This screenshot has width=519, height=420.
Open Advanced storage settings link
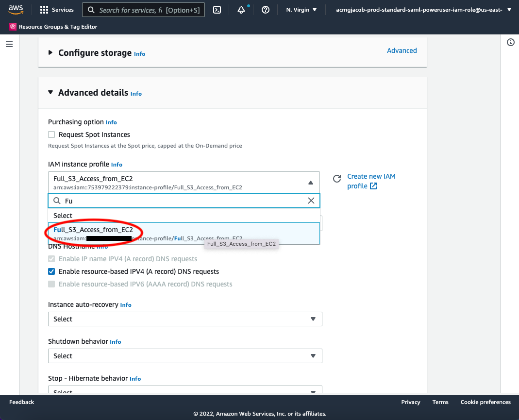(402, 50)
